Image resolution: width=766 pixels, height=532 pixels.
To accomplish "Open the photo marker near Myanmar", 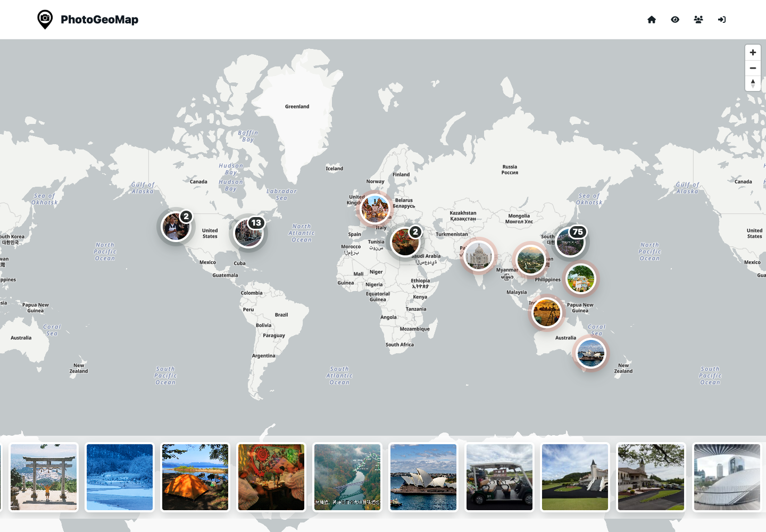I will tap(531, 260).
